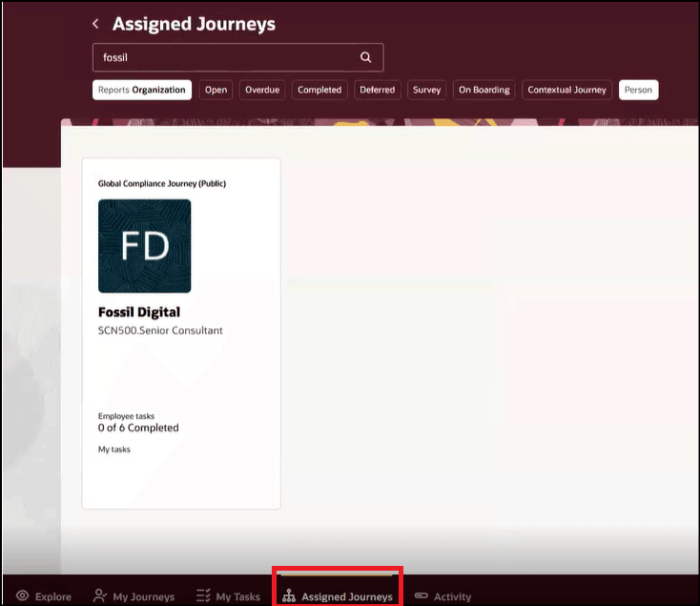The image size is (700, 606).
Task: Go back using the left chevron
Action: tap(95, 24)
